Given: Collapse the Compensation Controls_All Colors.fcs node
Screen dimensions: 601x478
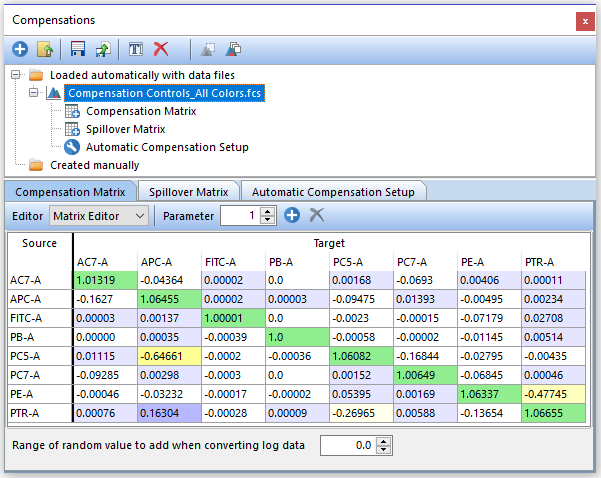Looking at the screenshot, I should click(x=34, y=93).
